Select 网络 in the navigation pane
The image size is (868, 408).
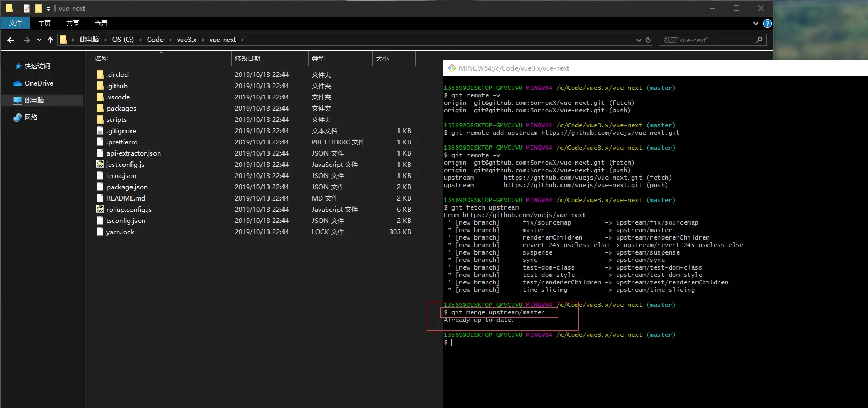click(31, 118)
